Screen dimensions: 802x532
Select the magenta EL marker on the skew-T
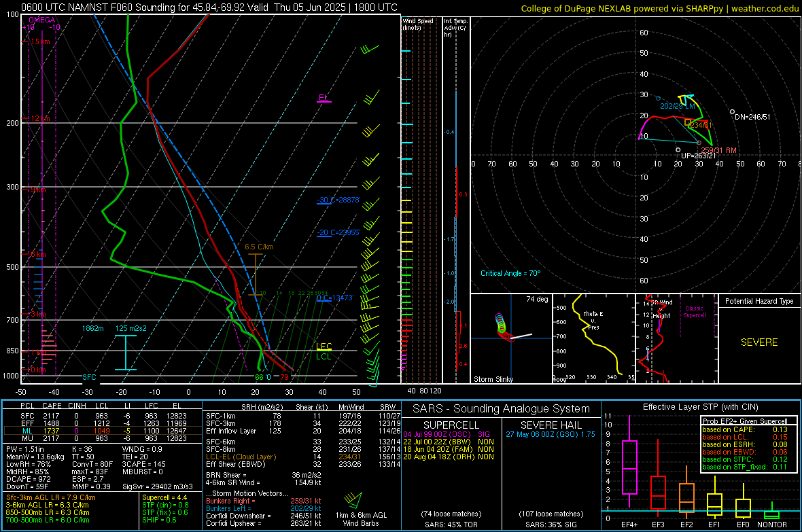coord(324,98)
